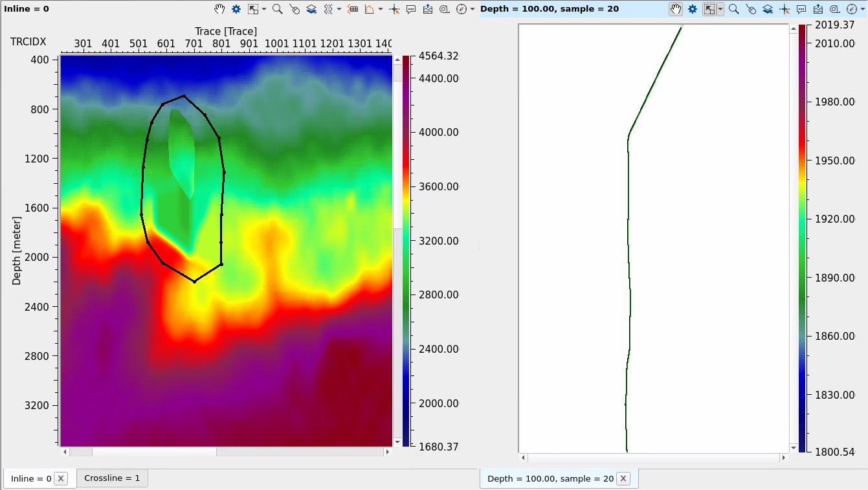Click mouse mode icon in Depth view toolbar
This screenshot has width=868, height=490.
751,9
